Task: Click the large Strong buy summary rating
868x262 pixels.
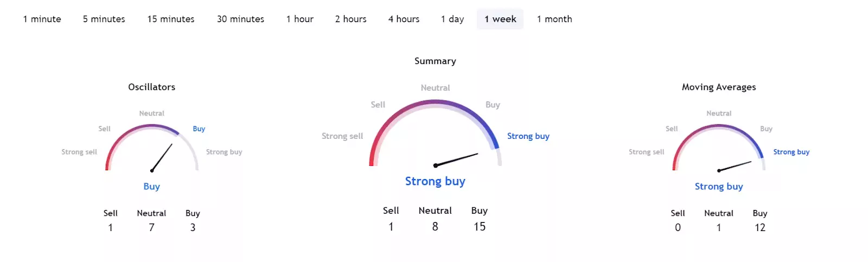Action: tap(435, 181)
